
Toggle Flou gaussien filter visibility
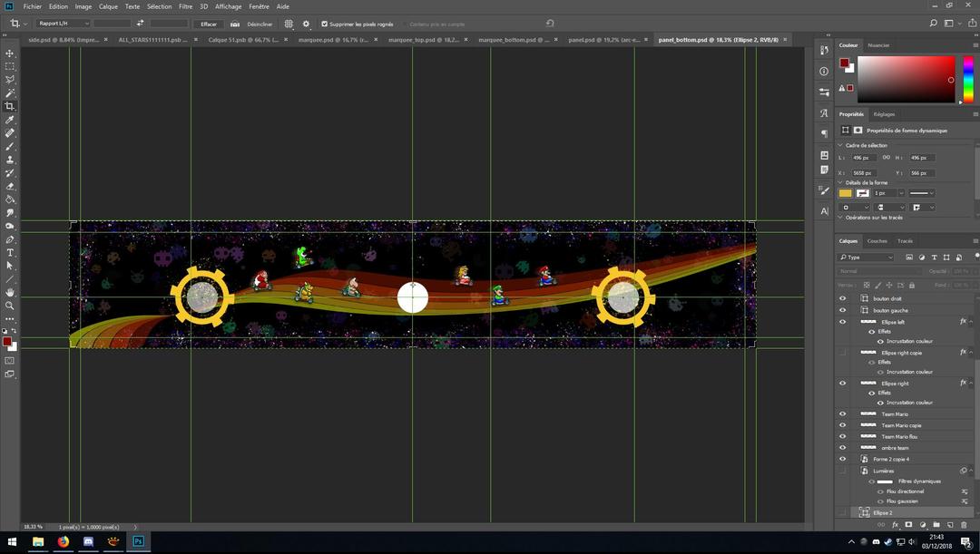coord(880,501)
